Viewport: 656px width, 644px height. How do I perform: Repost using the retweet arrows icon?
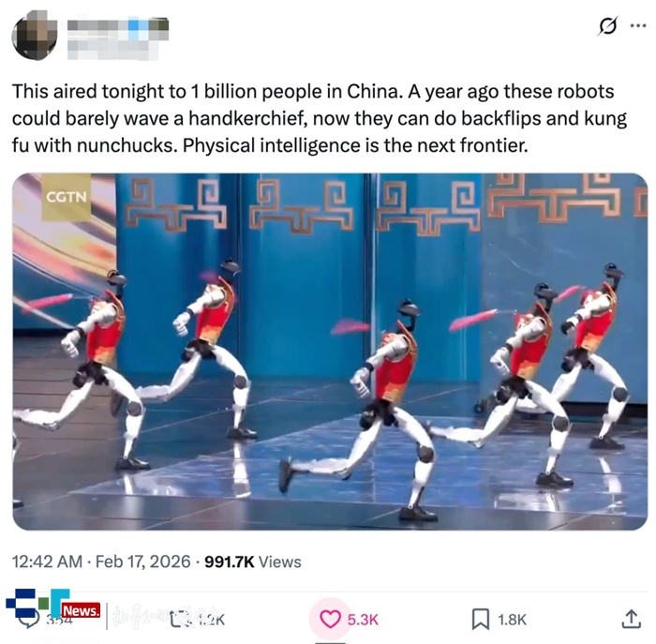point(179,620)
